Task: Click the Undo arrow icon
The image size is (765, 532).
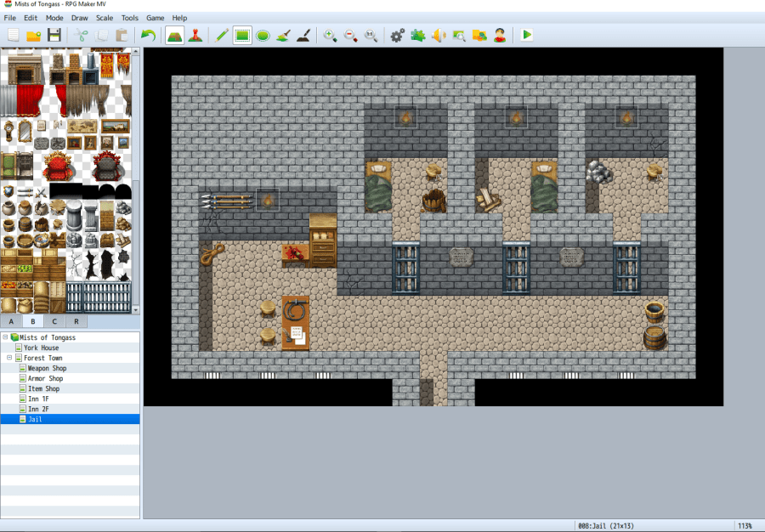Action: (148, 35)
